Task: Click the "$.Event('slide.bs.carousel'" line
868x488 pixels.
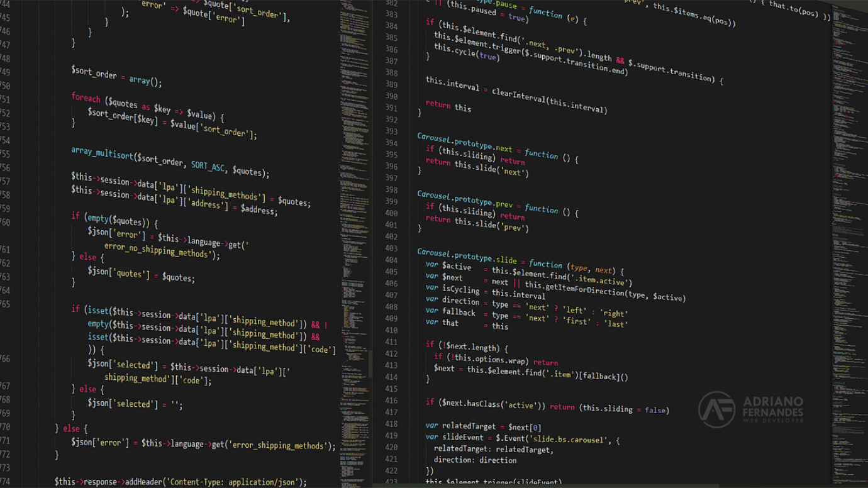Action: (523, 439)
